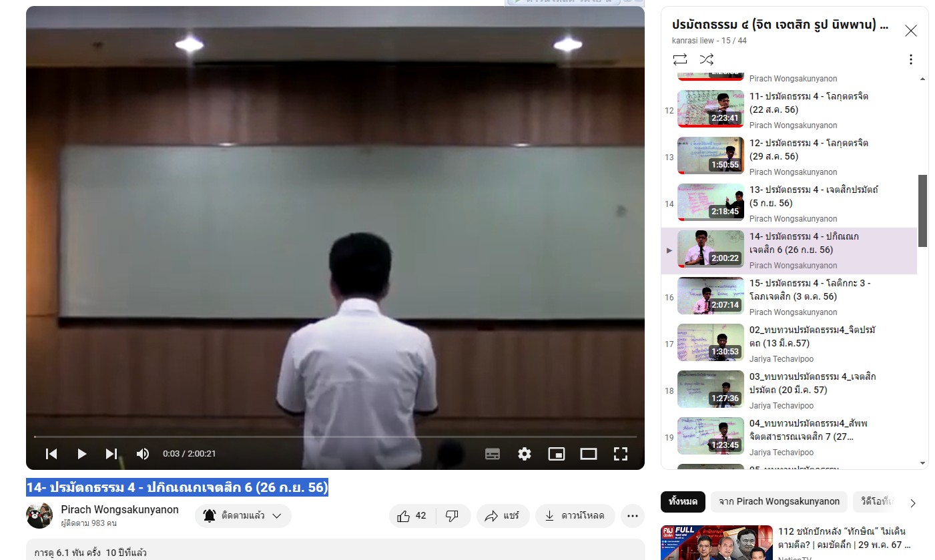This screenshot has height=560, width=935.
Task: Show next filter chips arrow
Action: [x=913, y=503]
